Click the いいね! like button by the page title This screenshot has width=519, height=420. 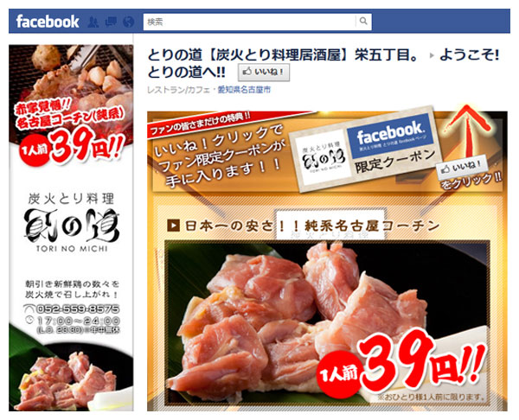click(x=264, y=72)
